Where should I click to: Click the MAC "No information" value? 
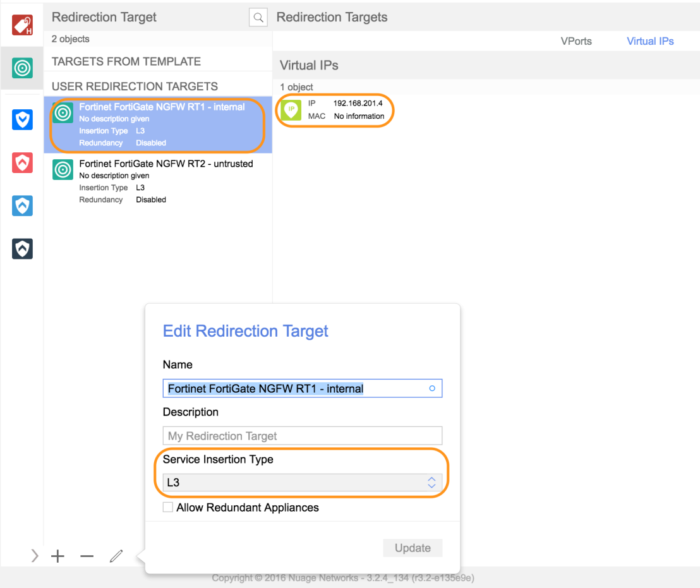pos(359,116)
